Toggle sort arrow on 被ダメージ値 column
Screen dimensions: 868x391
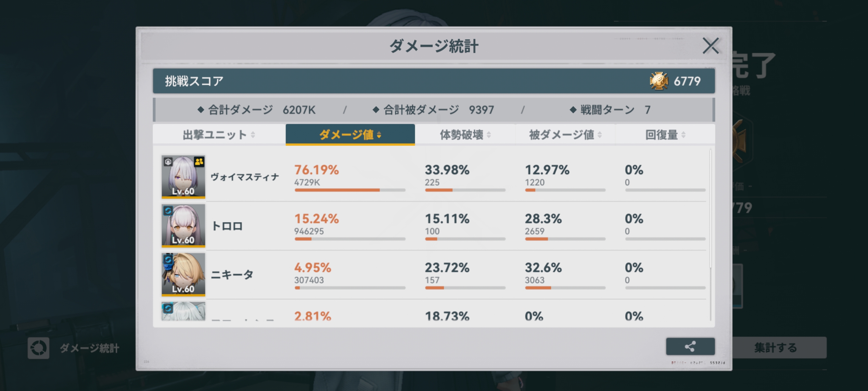pos(600,135)
